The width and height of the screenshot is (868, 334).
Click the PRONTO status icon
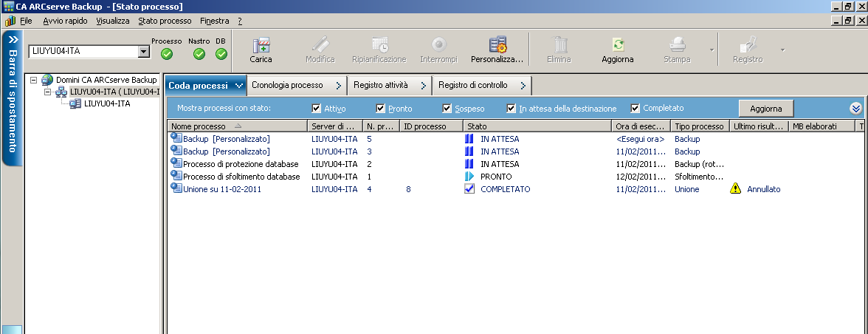click(469, 177)
